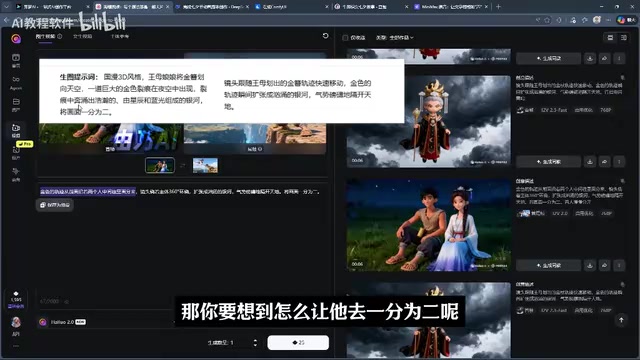Viewport: 640px width, 360px height.
Task: Click regenerate for first partially visible video
Action: pyautogui.click(x=549, y=58)
